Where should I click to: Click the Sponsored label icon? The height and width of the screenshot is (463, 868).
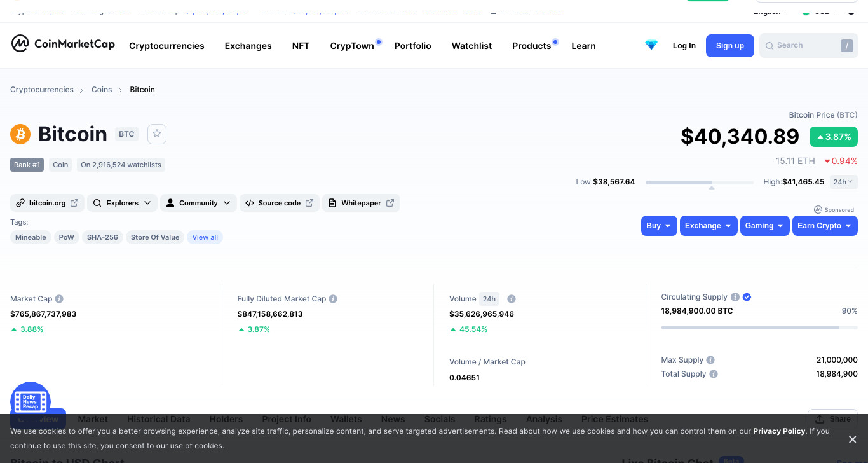(818, 209)
